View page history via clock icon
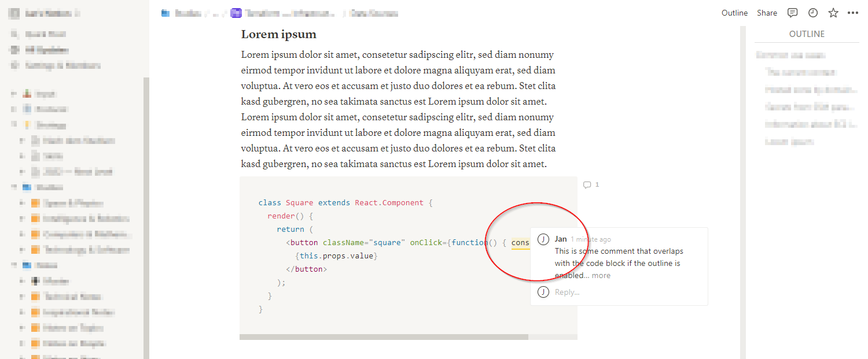This screenshot has width=868, height=359. pos(812,12)
